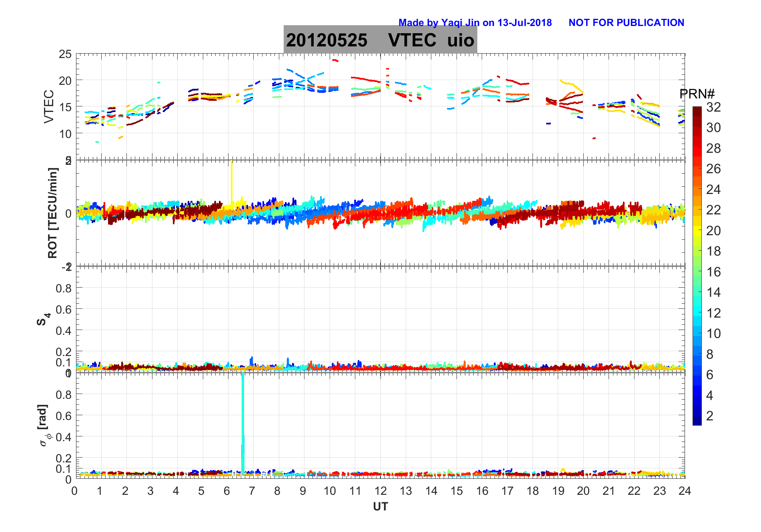Click x-axis tick label 24

click(685, 491)
